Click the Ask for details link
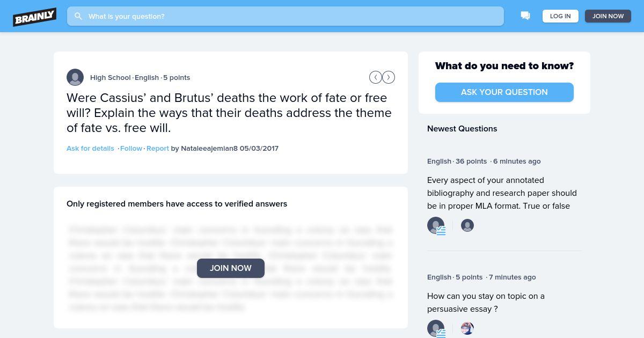Viewport: 644px width, 338px height. (90, 149)
